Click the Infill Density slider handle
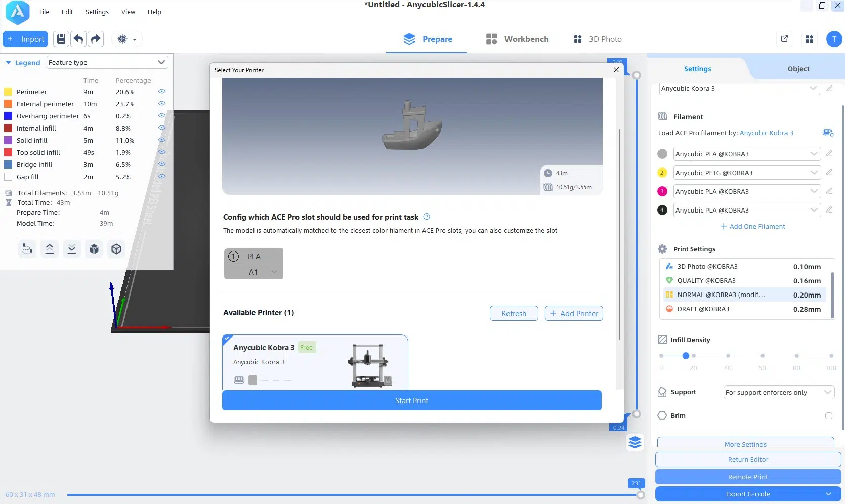Screen dimensions: 845x504 coord(686,356)
